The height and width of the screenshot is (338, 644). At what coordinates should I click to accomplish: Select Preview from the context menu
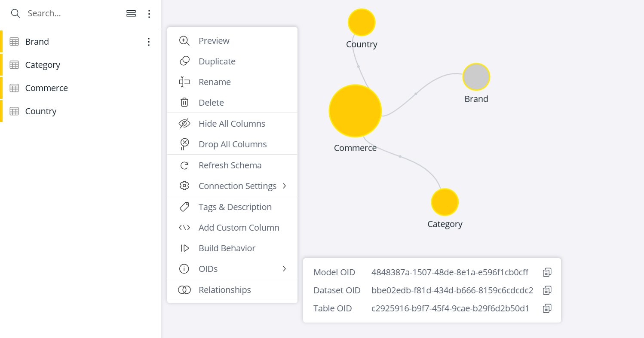point(214,41)
